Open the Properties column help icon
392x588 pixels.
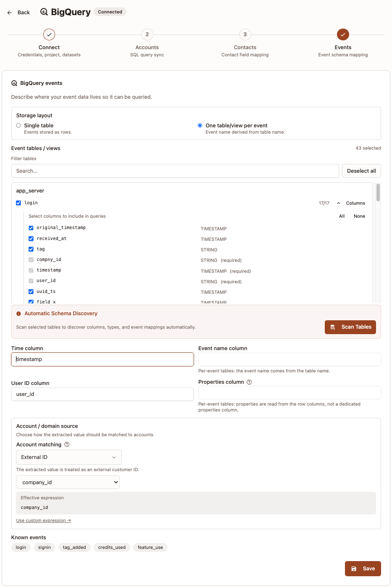[249, 382]
